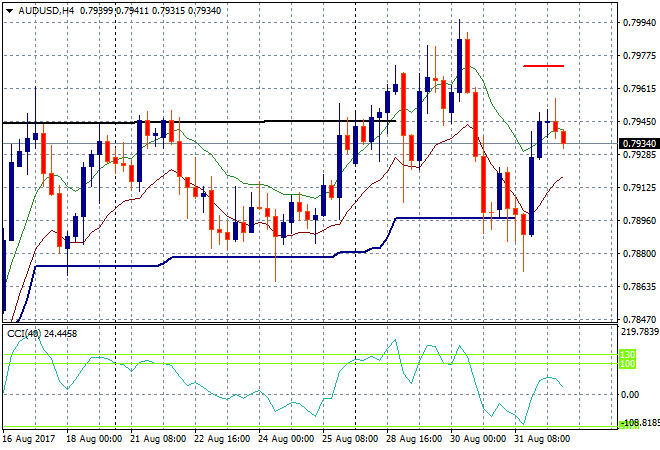
Task: Click the low price value 0.79315
Action: point(168,11)
